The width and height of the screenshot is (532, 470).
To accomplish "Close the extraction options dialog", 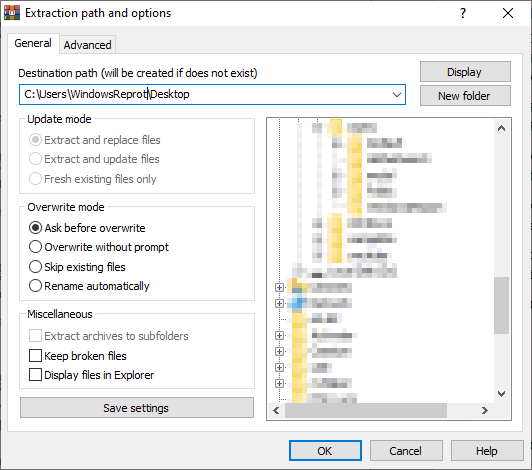I will pyautogui.click(x=508, y=13).
